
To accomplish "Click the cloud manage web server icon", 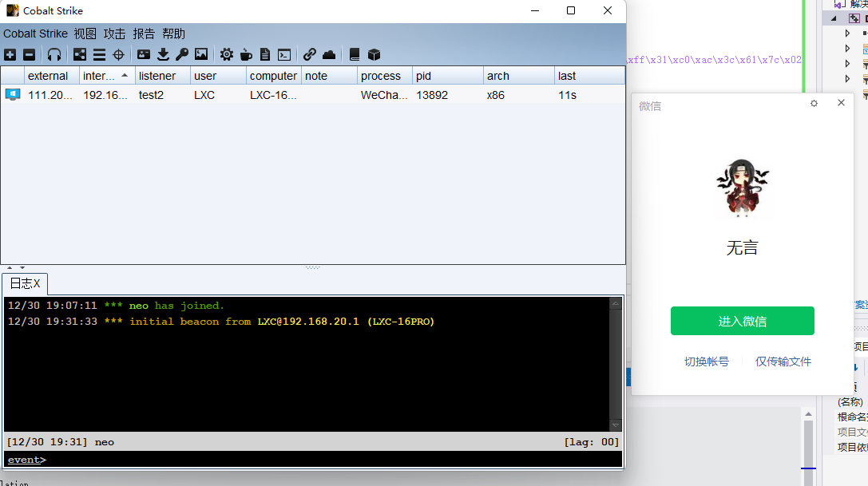I will click(329, 54).
